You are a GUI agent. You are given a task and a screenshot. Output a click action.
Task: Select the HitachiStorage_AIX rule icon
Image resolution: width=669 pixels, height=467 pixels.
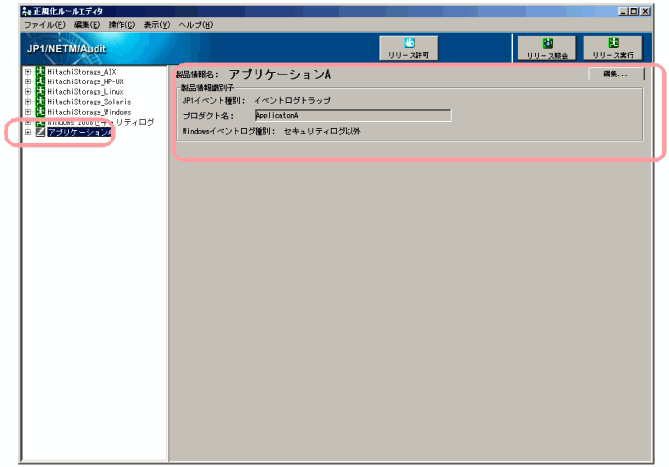[x=40, y=71]
